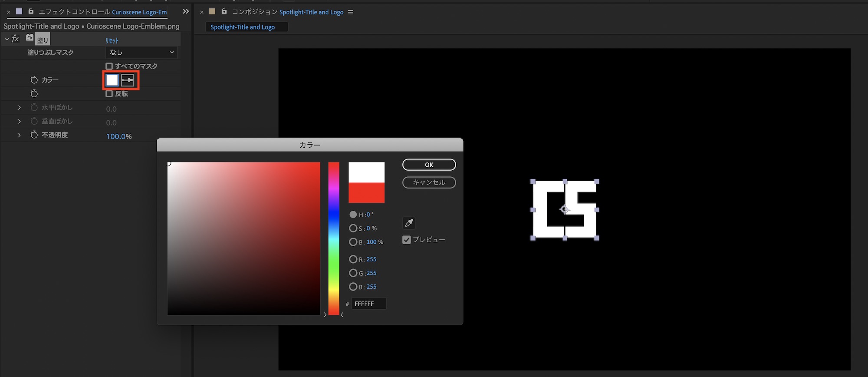Click the layer anchor point in the composition
The image size is (868, 377).
tap(564, 209)
